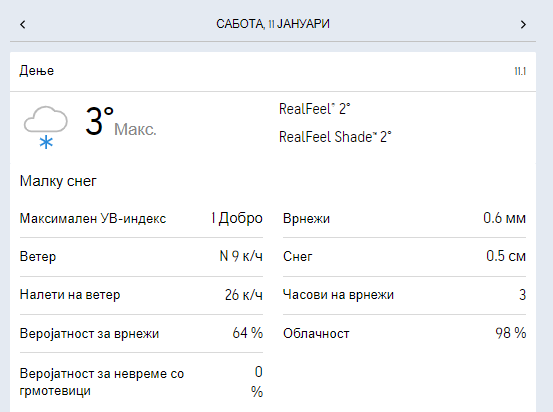Viewport: 553px width, 412px height.
Task: Click the Веројатност за врнежи 64 % row
Action: pos(141,333)
